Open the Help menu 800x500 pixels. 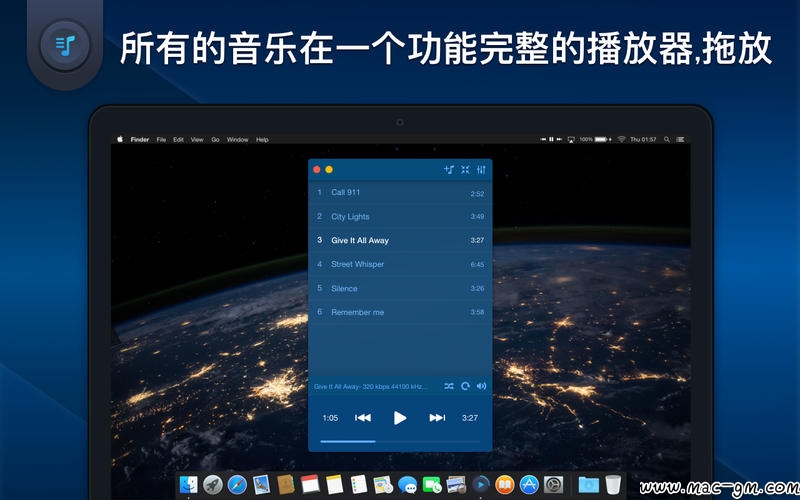click(262, 139)
